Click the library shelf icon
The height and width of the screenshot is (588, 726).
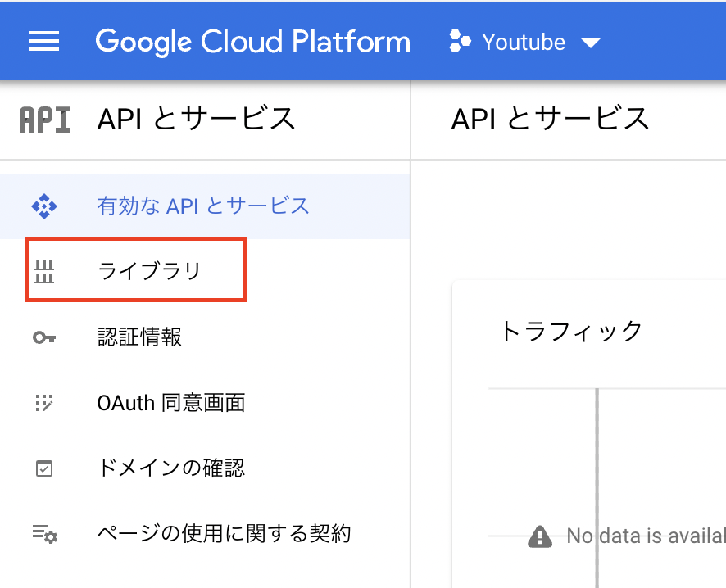tap(44, 271)
